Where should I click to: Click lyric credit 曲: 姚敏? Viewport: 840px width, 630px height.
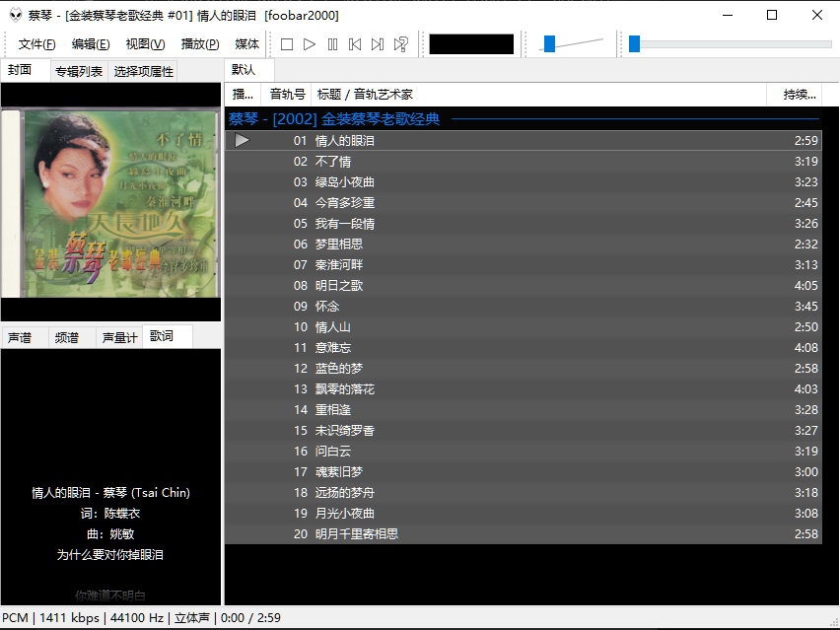click(x=110, y=534)
